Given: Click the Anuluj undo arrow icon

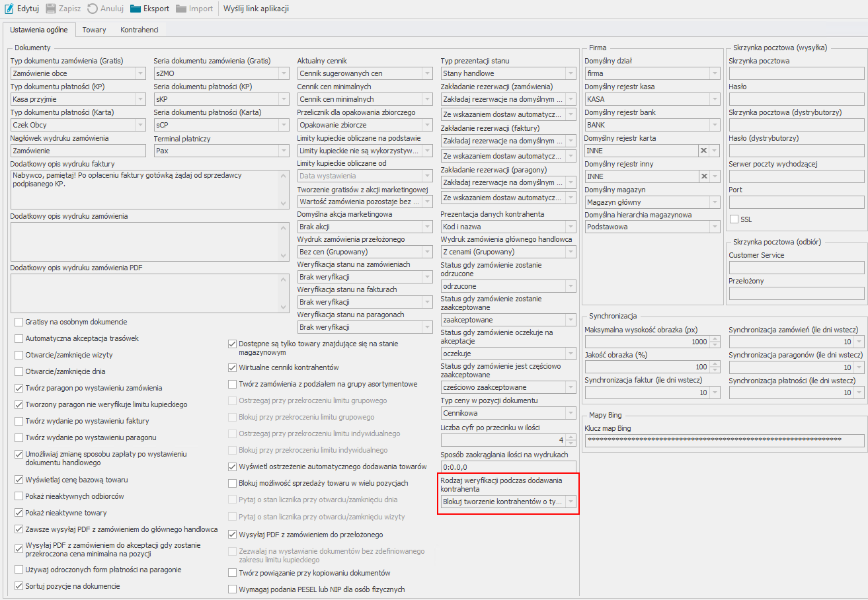Looking at the screenshot, I should [93, 9].
